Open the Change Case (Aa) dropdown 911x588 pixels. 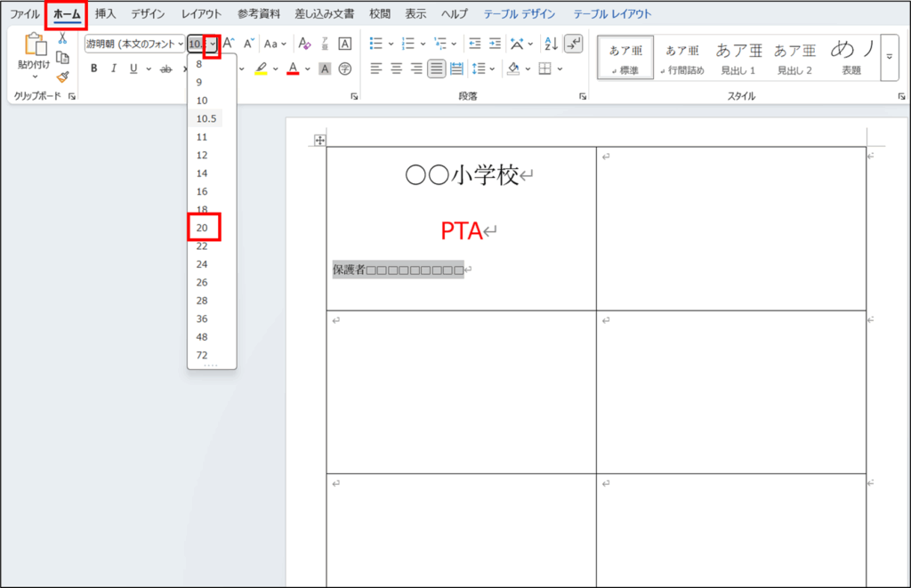[x=275, y=44]
